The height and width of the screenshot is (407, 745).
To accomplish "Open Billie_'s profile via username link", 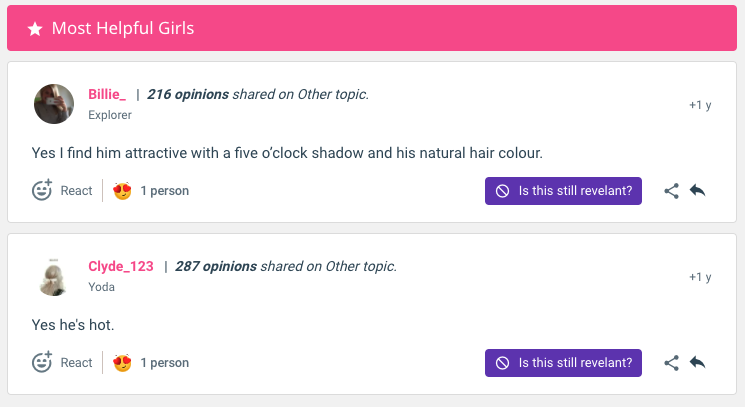I will pos(107,94).
